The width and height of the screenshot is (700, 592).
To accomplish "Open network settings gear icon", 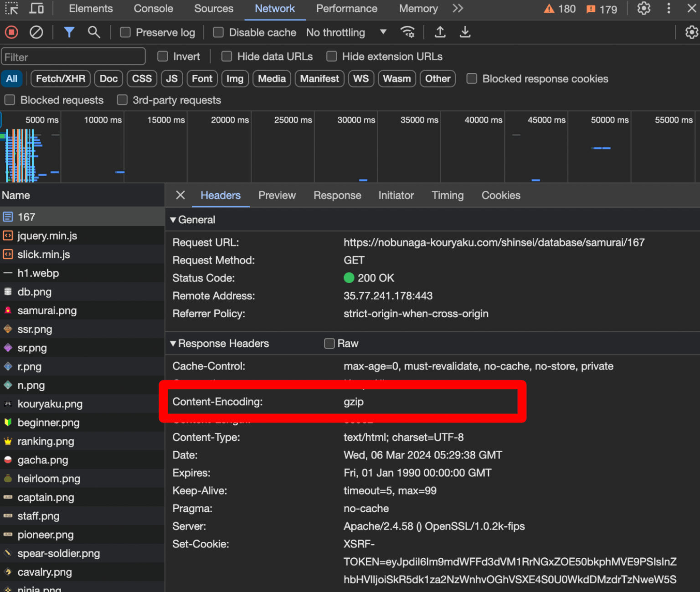I will click(691, 32).
